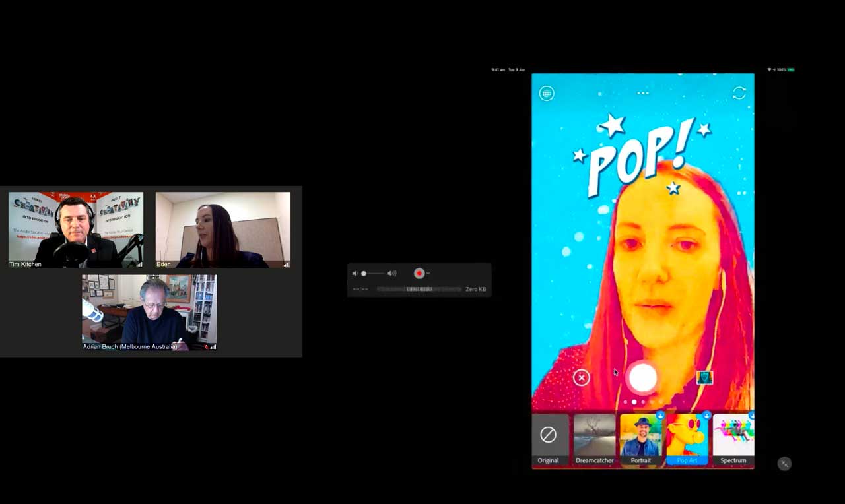Expand the recording options chevron
845x504 pixels.
point(428,274)
